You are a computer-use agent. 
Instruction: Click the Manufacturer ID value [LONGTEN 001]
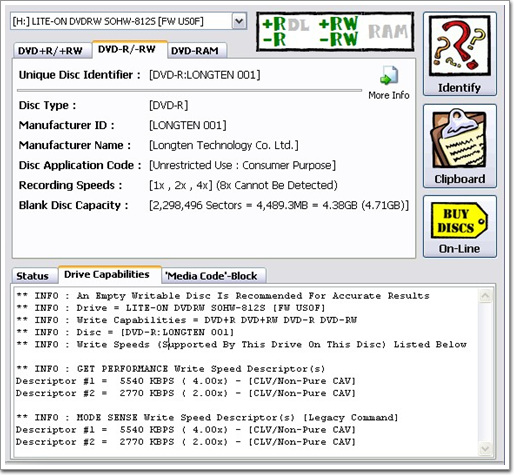188,125
